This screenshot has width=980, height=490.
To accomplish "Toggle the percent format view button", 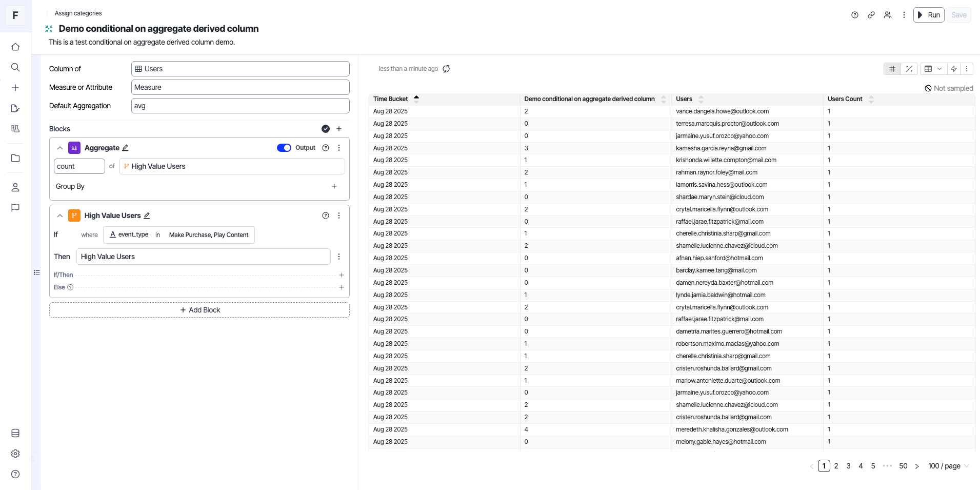I will (909, 69).
